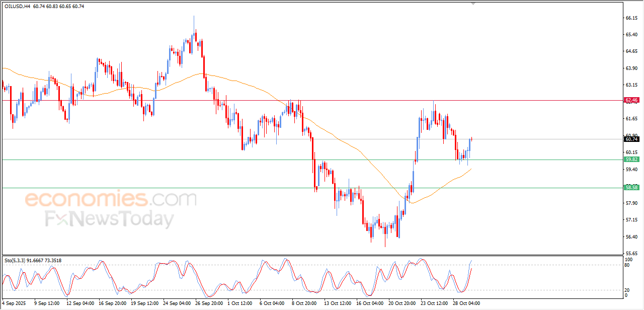Click the economies.com watermark logo

(x=111, y=199)
